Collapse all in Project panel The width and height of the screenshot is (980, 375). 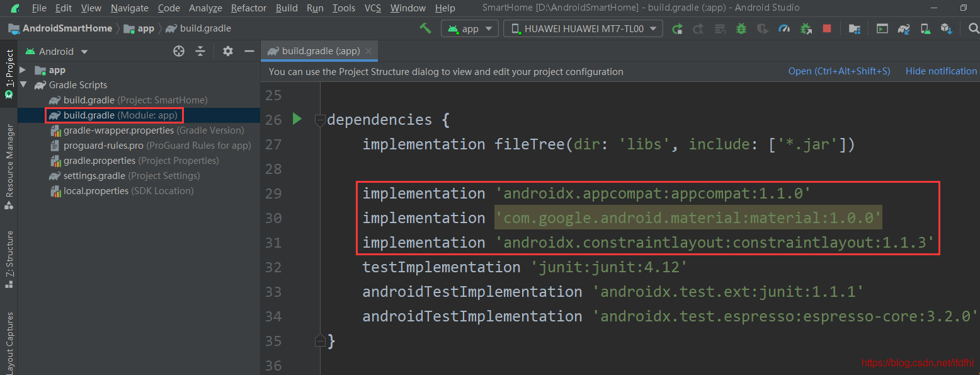[x=200, y=51]
